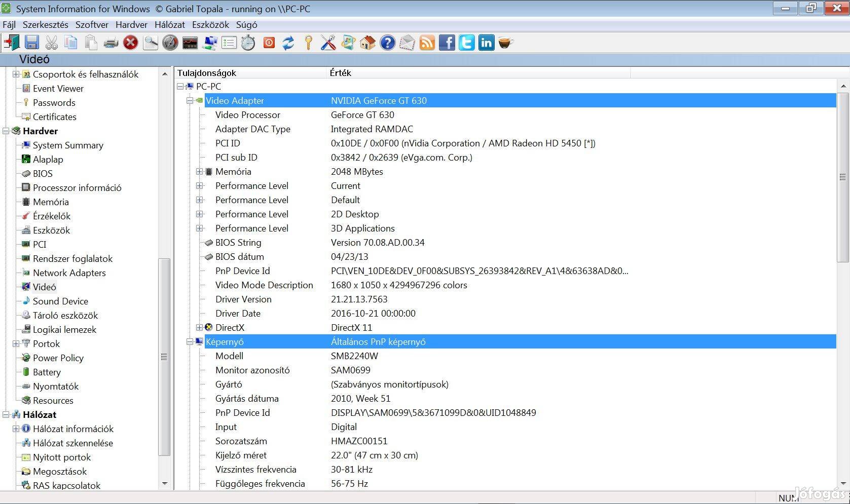Click the Copy documents icon
850x504 pixels.
click(71, 43)
